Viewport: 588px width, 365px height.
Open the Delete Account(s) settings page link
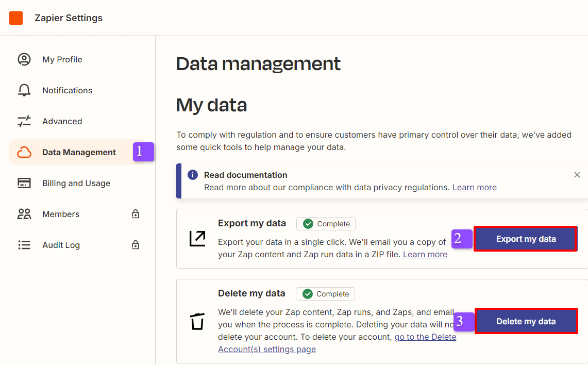(x=425, y=337)
